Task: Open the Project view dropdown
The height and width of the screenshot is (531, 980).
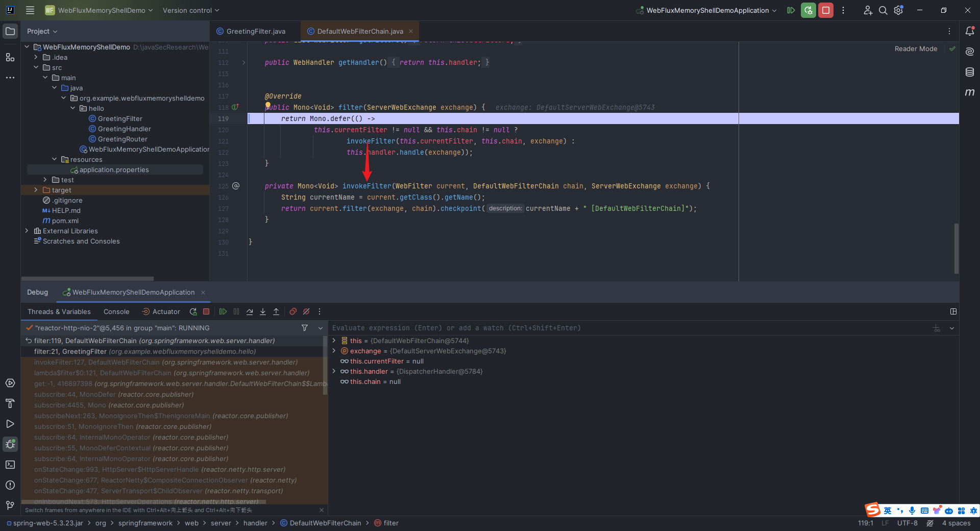Action: point(42,31)
